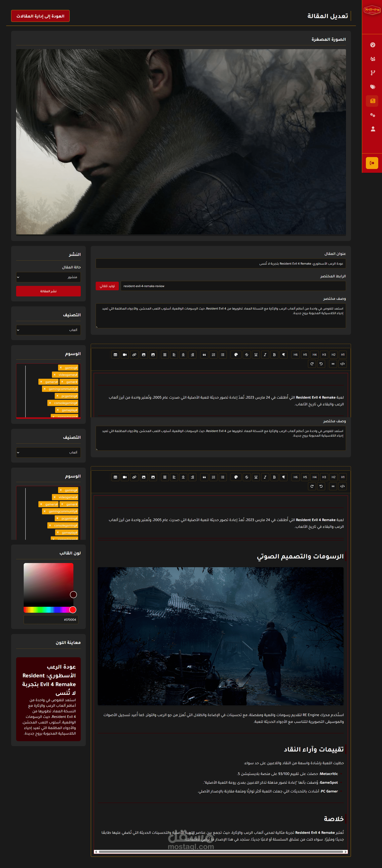
Task: Open the article status dropdown showing منشور
Action: point(48,277)
